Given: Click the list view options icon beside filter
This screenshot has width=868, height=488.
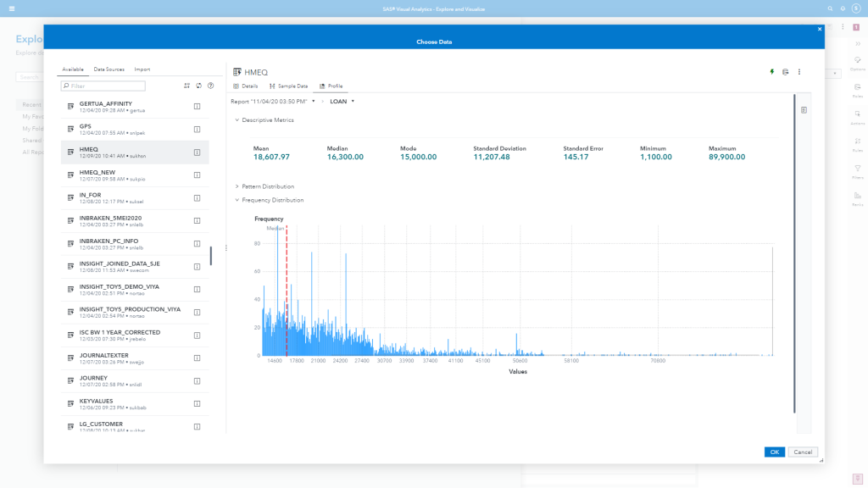Looking at the screenshot, I should [x=186, y=86].
